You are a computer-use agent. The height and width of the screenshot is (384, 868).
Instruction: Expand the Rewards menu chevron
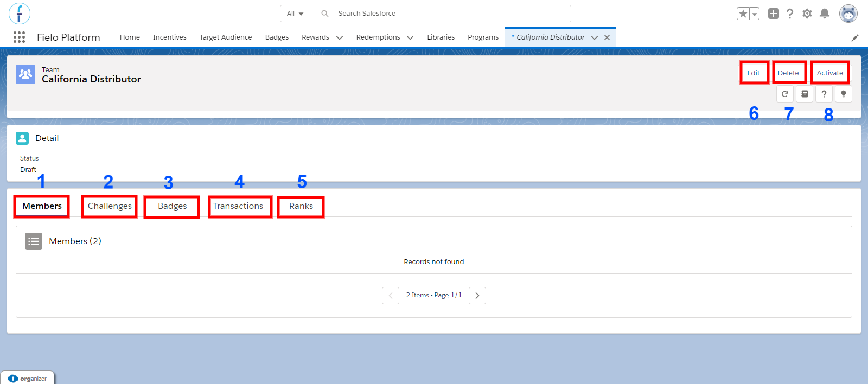[x=340, y=37]
